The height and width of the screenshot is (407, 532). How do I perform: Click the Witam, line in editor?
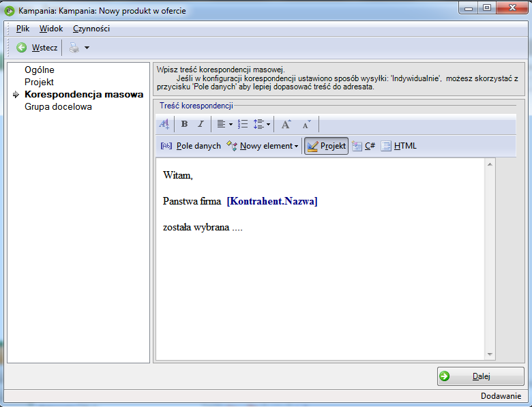click(x=178, y=175)
